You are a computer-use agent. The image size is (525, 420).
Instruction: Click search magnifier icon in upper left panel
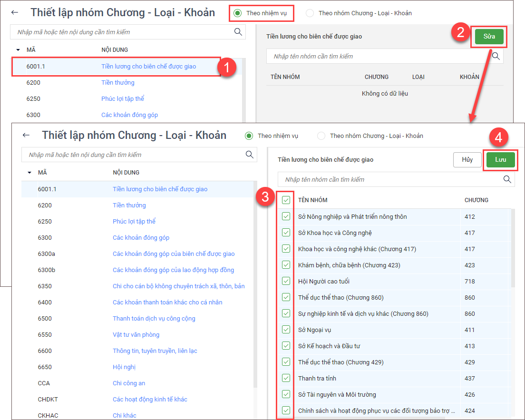(x=238, y=32)
